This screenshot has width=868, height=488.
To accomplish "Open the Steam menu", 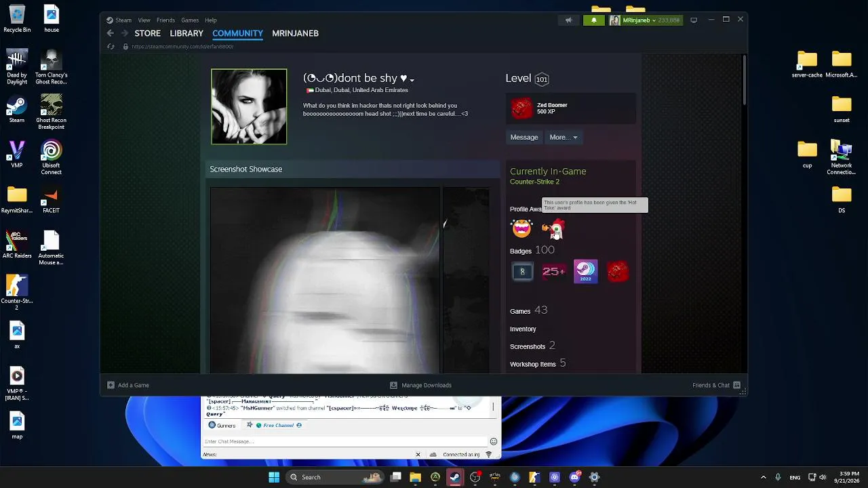I will tap(123, 20).
